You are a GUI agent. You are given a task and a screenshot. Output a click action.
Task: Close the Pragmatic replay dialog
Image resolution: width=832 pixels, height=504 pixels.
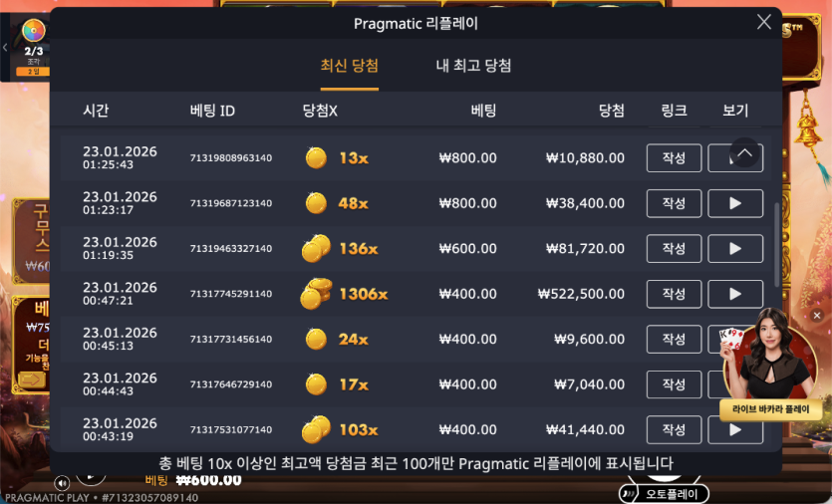[x=764, y=22]
